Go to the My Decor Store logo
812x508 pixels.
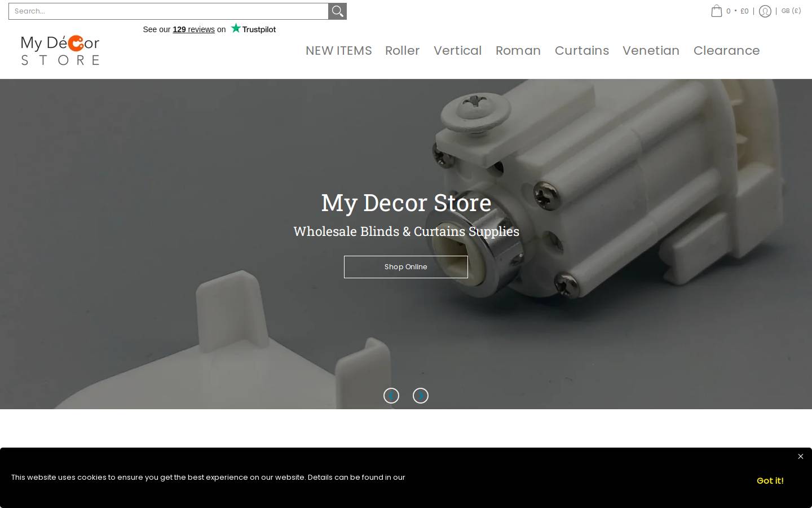click(x=60, y=50)
